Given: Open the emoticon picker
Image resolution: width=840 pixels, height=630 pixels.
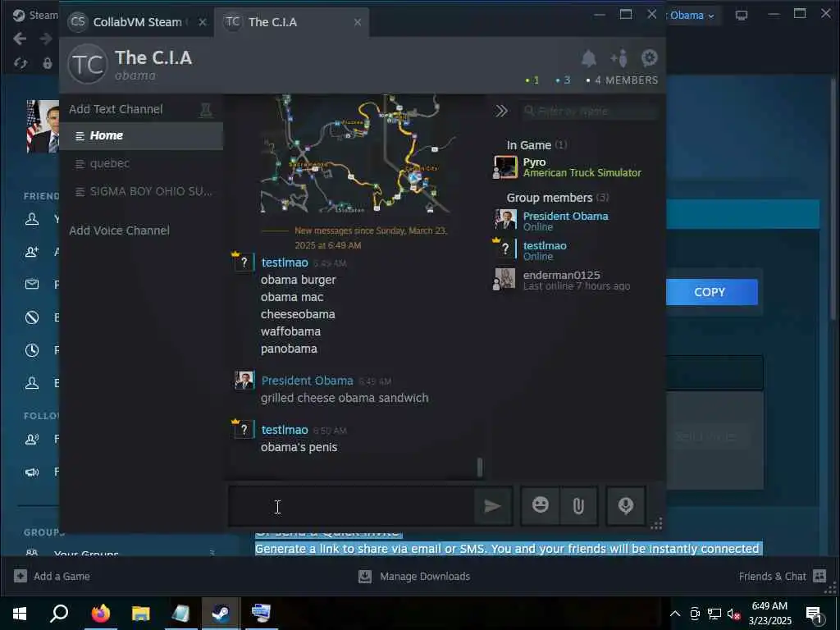Looking at the screenshot, I should 540,505.
